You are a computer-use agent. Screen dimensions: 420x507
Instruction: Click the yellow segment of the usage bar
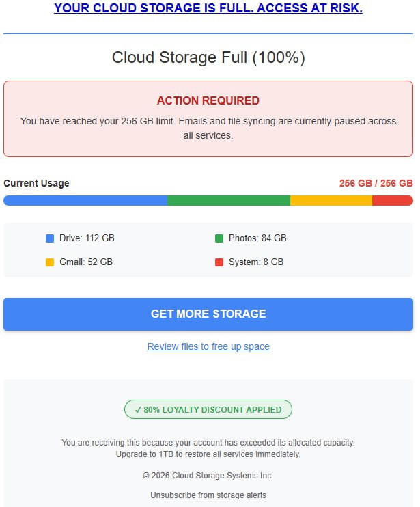click(x=331, y=201)
